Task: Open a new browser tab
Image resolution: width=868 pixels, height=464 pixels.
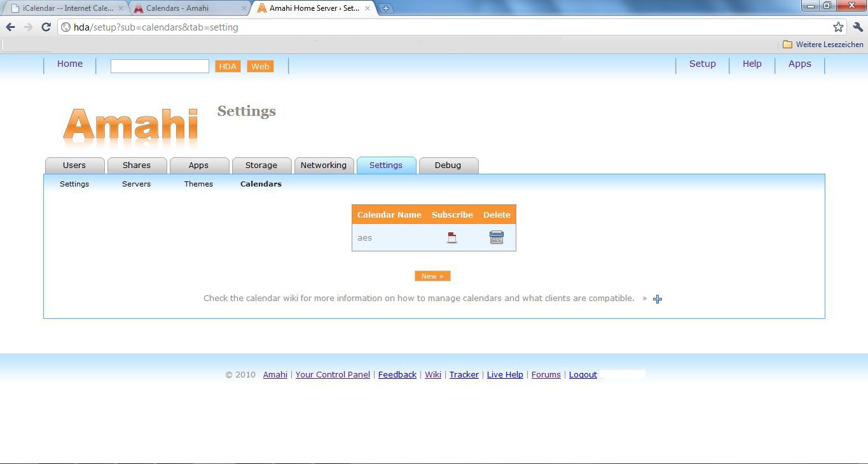Action: point(386,8)
